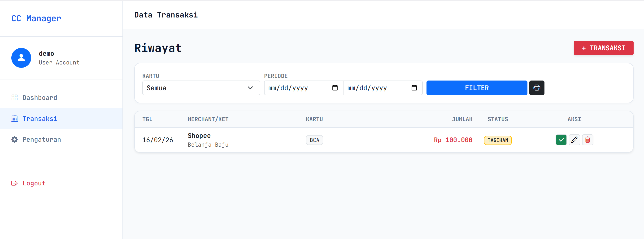Delete the Shopee transaction with trash icon
Image resolution: width=644 pixels, height=239 pixels.
tap(587, 140)
